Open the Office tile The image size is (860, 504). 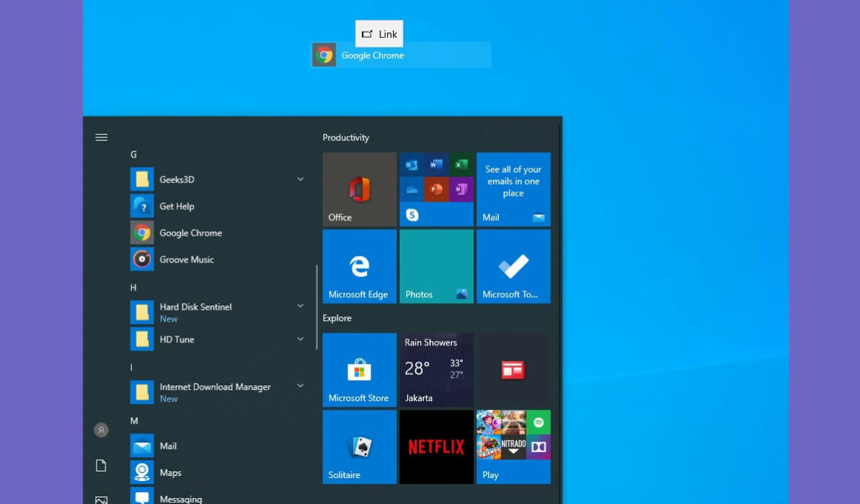[360, 190]
